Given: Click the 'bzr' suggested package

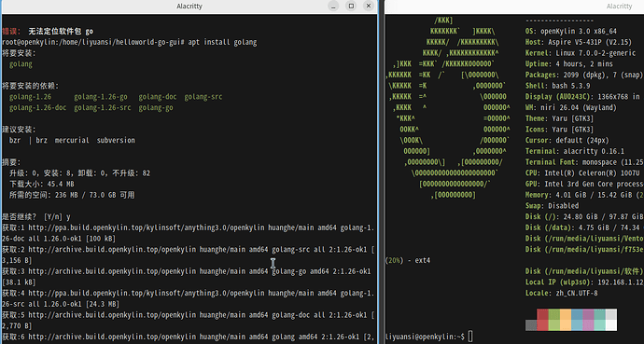Looking at the screenshot, I should point(15,140).
